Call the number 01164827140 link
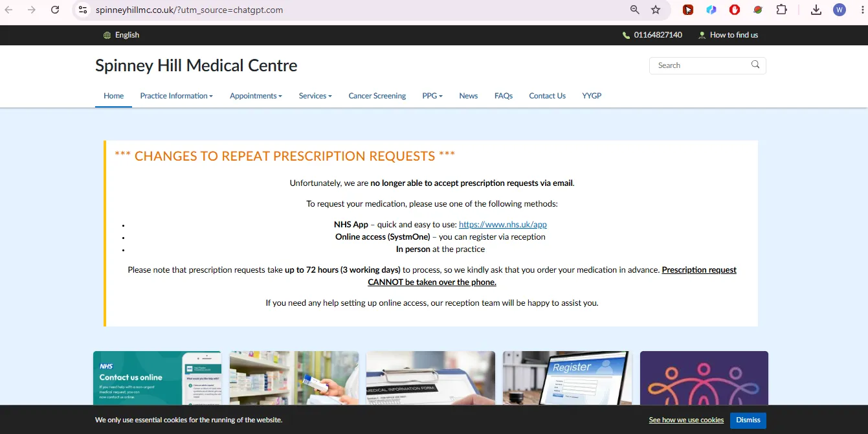868x434 pixels. click(652, 35)
